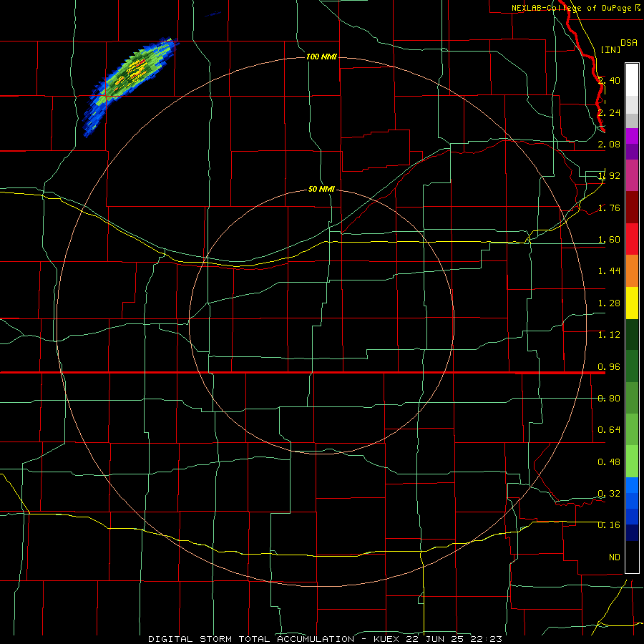Click the 100 NMI range ring label
The image size is (644, 644).
point(321,57)
